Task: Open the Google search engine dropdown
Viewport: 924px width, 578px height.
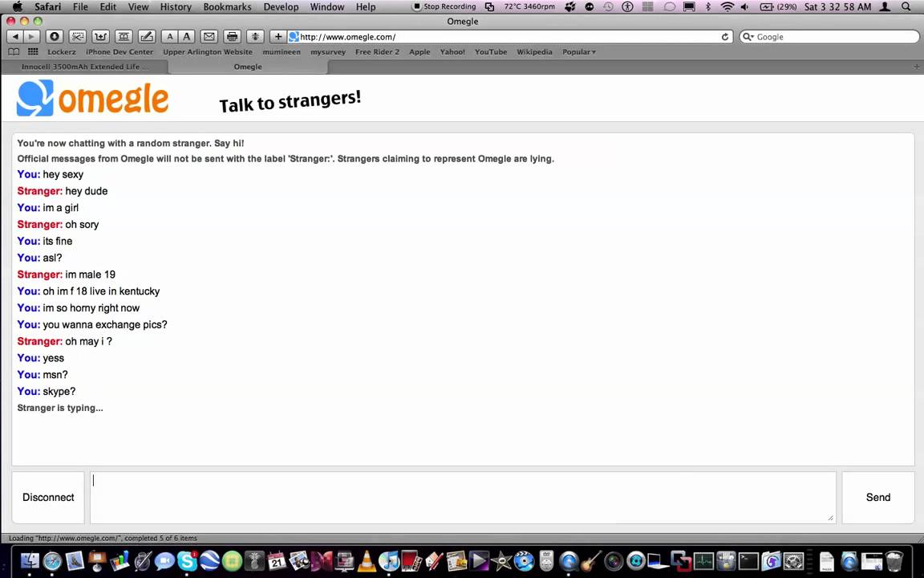Action: [748, 37]
